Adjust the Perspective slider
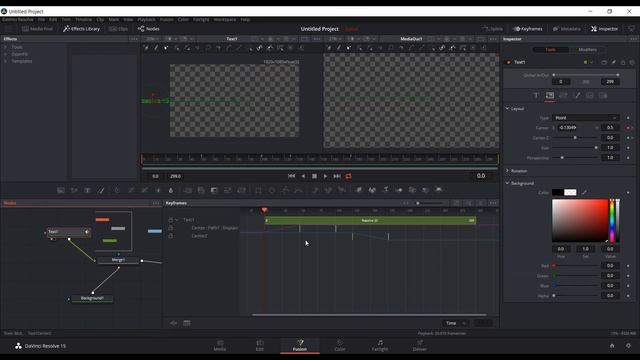Screen dimensions: 640x360 pyautogui.click(x=576, y=158)
